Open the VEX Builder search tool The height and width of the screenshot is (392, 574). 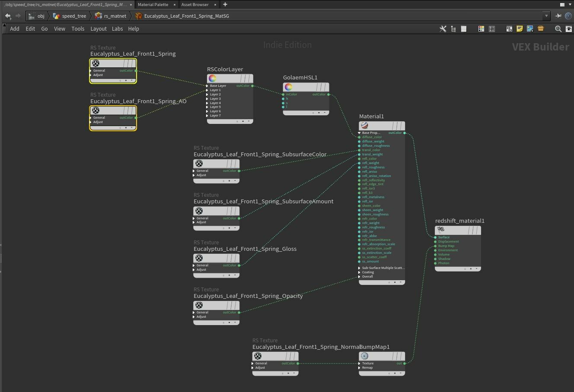(558, 29)
